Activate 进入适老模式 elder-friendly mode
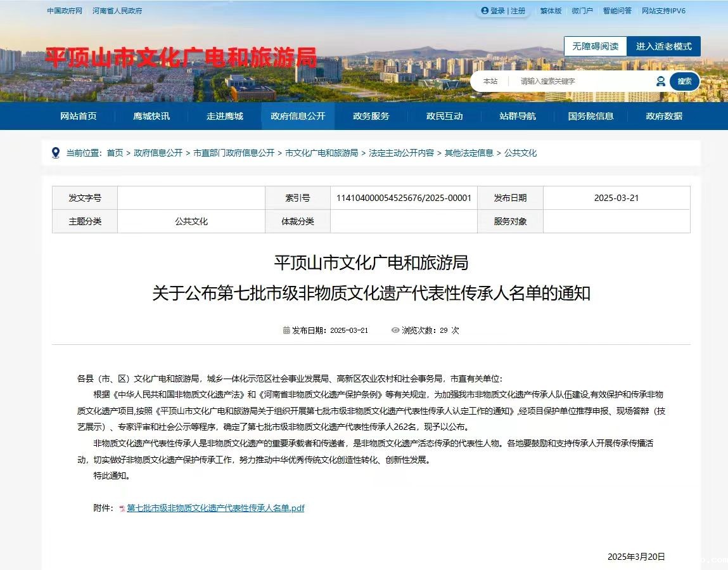 point(663,46)
